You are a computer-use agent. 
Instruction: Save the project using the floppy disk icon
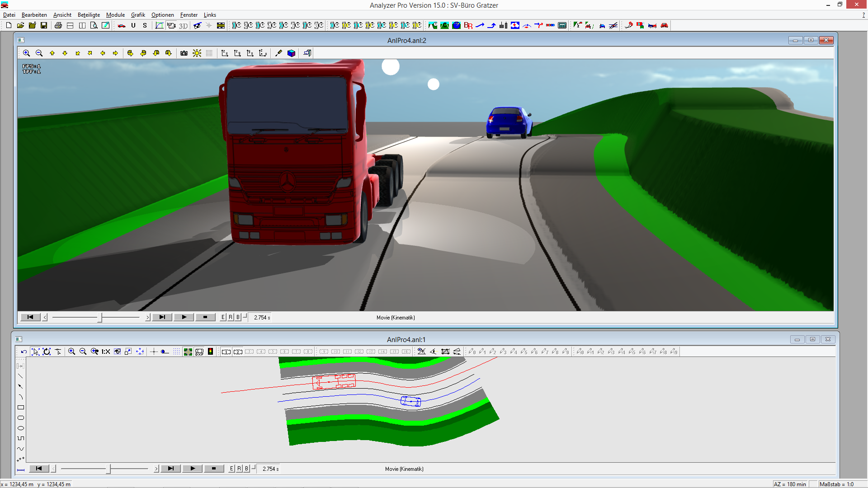[x=44, y=25]
